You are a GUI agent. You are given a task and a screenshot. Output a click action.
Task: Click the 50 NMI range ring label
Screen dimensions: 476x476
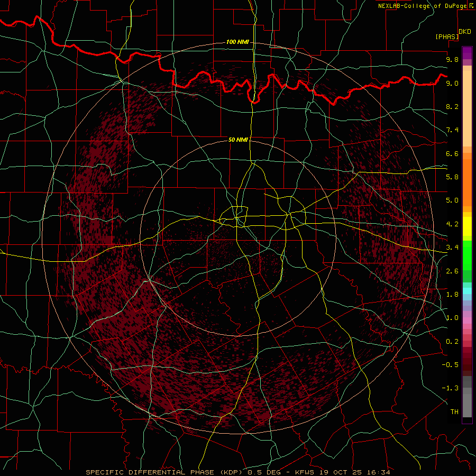(x=239, y=140)
